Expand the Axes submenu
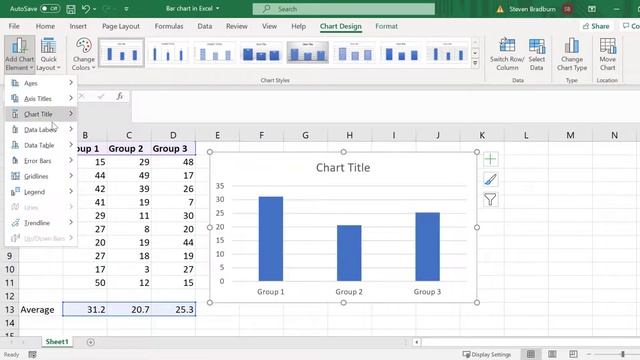 pyautogui.click(x=41, y=83)
